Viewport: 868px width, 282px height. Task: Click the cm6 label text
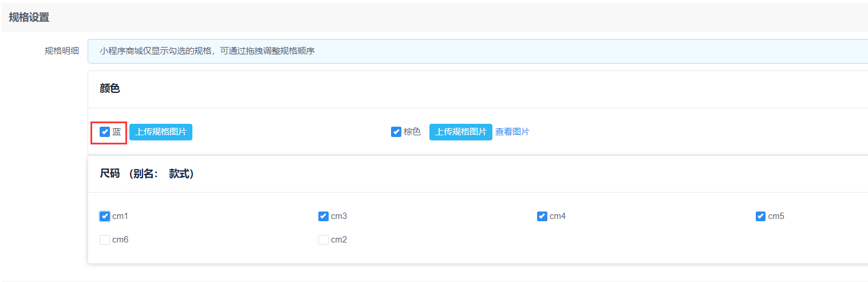tap(120, 240)
